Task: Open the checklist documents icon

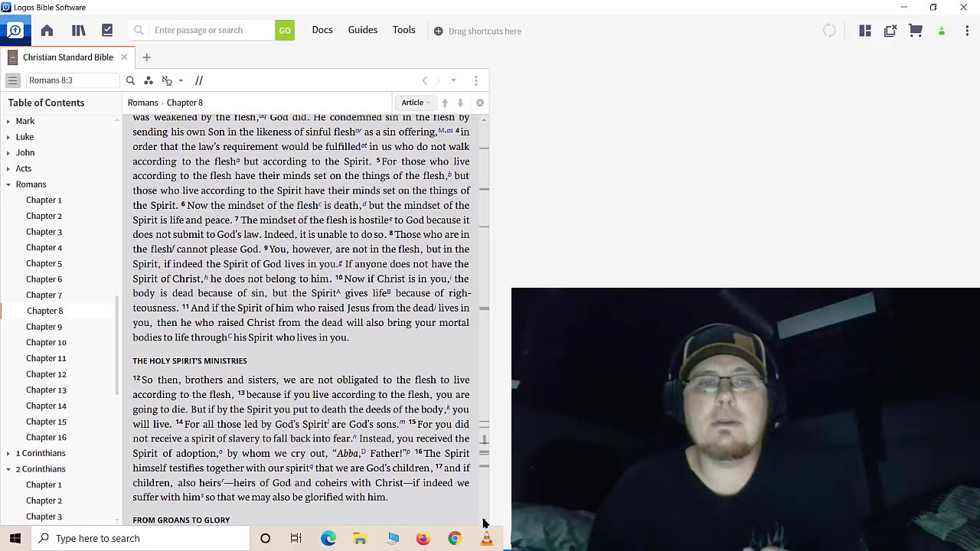Action: (x=107, y=31)
